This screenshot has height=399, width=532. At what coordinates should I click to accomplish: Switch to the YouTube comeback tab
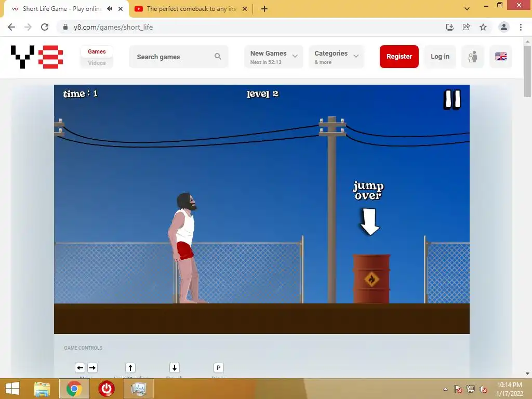coord(191,9)
